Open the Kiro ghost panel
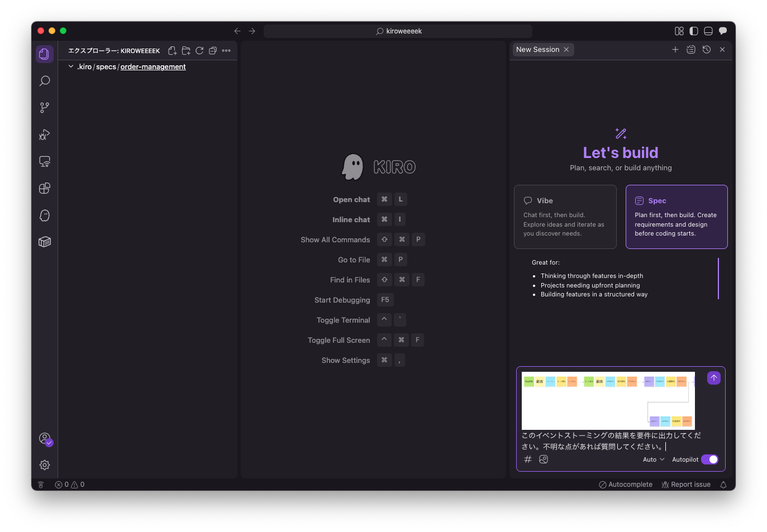Screen dimensions: 767x532 point(45,215)
